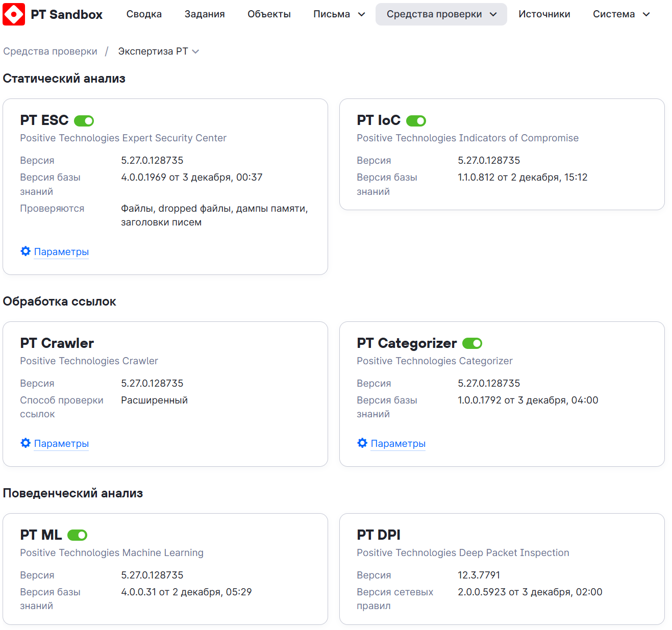Open the Средства проверки dropdown

(x=441, y=14)
